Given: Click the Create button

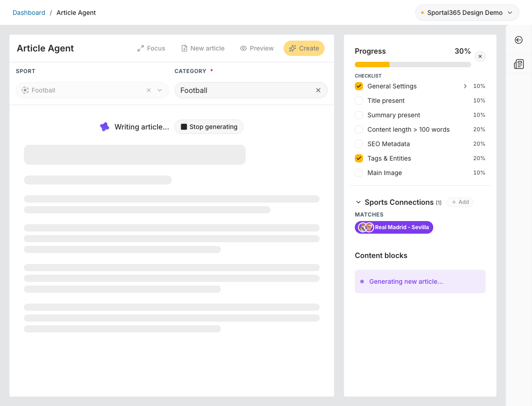Looking at the screenshot, I should pyautogui.click(x=304, y=48).
